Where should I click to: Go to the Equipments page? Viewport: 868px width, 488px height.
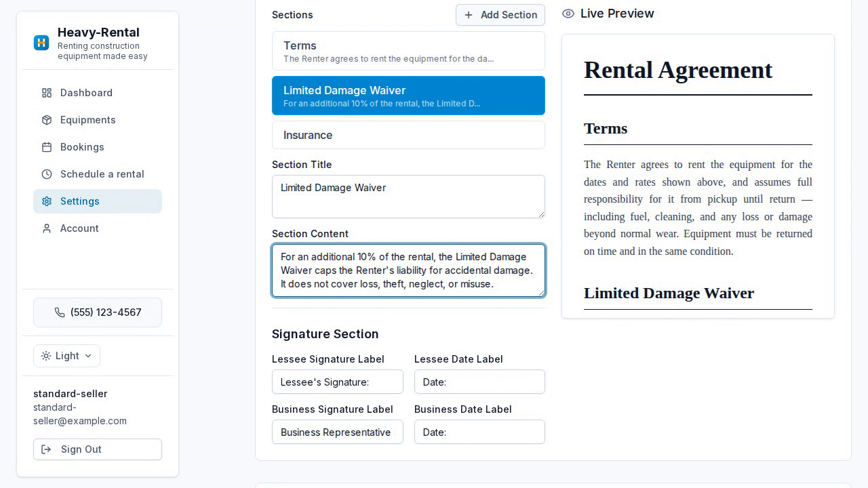(98, 120)
